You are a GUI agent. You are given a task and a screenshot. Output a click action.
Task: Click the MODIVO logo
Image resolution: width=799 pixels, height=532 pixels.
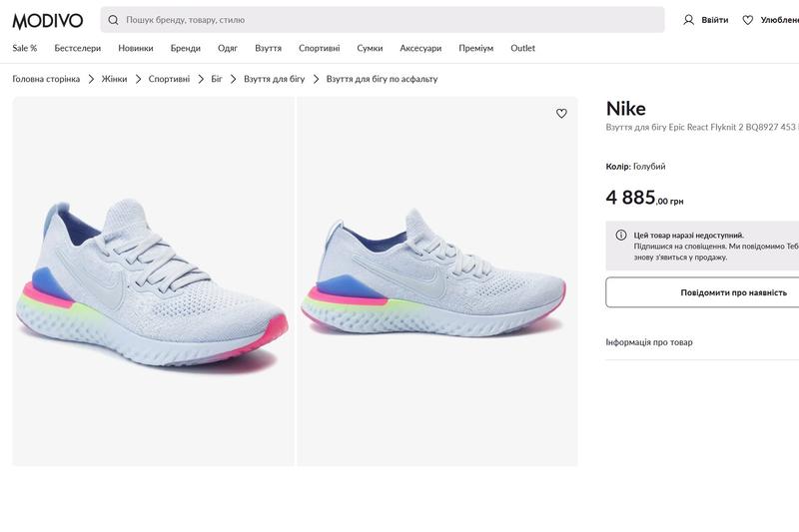[48, 20]
